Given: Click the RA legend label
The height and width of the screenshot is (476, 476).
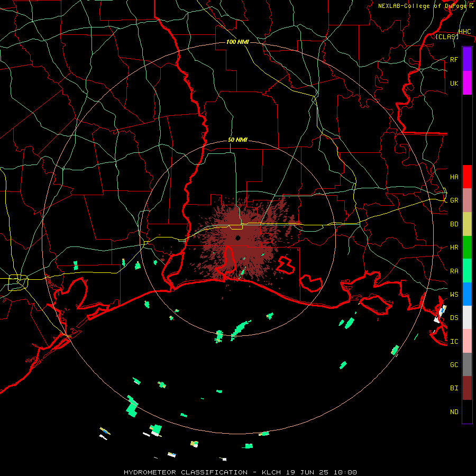Looking at the screenshot, I should point(454,271).
